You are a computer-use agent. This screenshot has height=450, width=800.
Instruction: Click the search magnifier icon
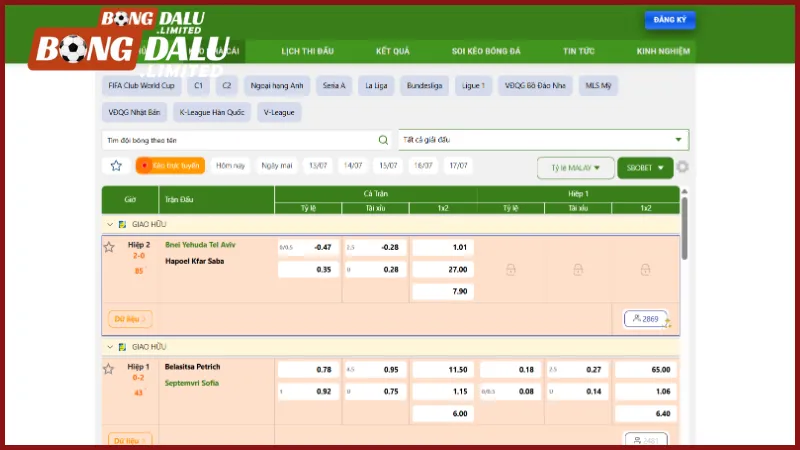tap(383, 140)
